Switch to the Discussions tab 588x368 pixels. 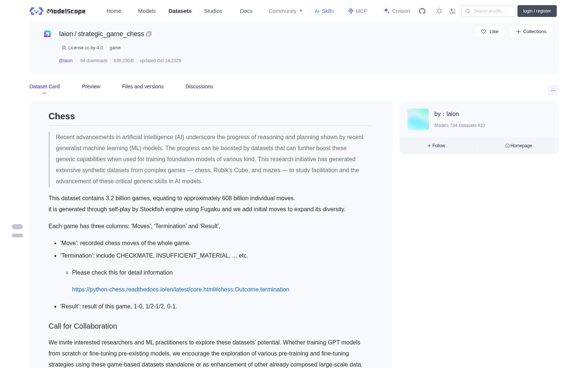(x=199, y=86)
